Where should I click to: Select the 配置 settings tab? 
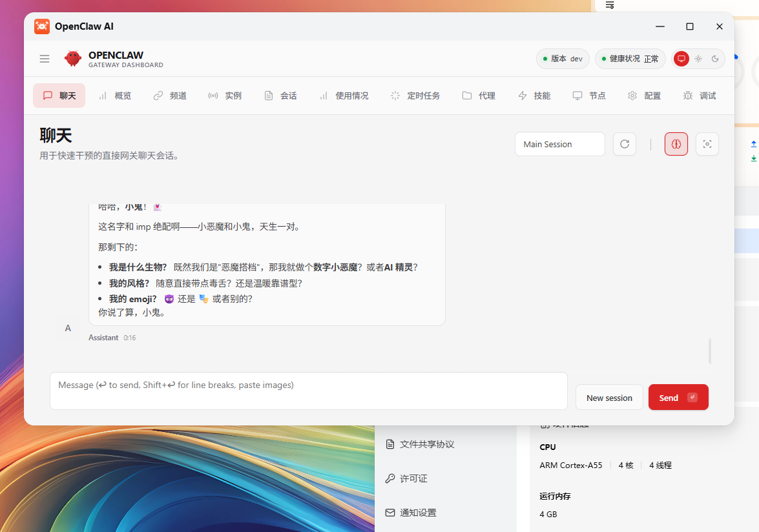pyautogui.click(x=645, y=96)
